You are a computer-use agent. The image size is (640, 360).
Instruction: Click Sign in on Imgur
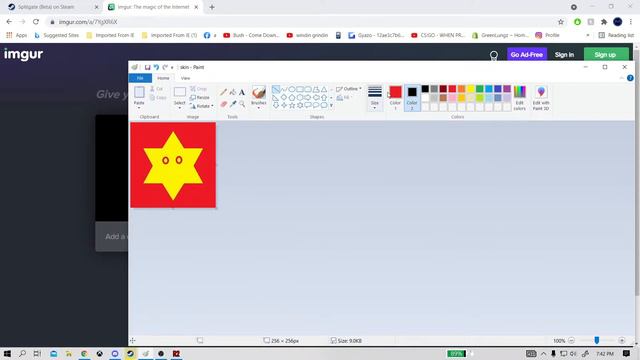click(564, 55)
